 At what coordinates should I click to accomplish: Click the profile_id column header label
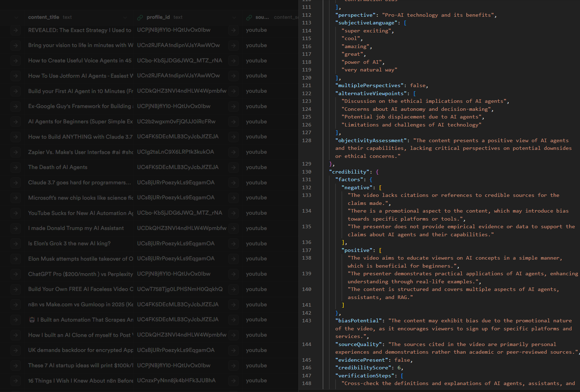coord(158,17)
